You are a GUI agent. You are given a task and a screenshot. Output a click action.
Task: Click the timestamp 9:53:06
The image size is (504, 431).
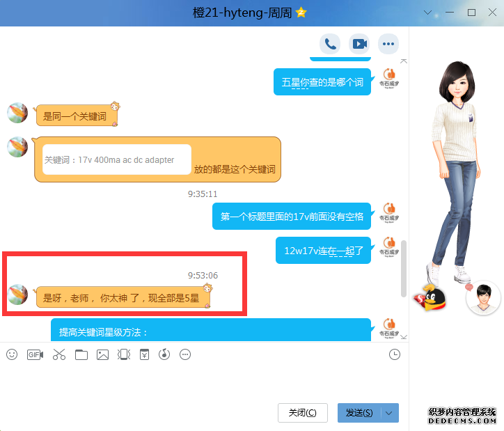pyautogui.click(x=203, y=276)
